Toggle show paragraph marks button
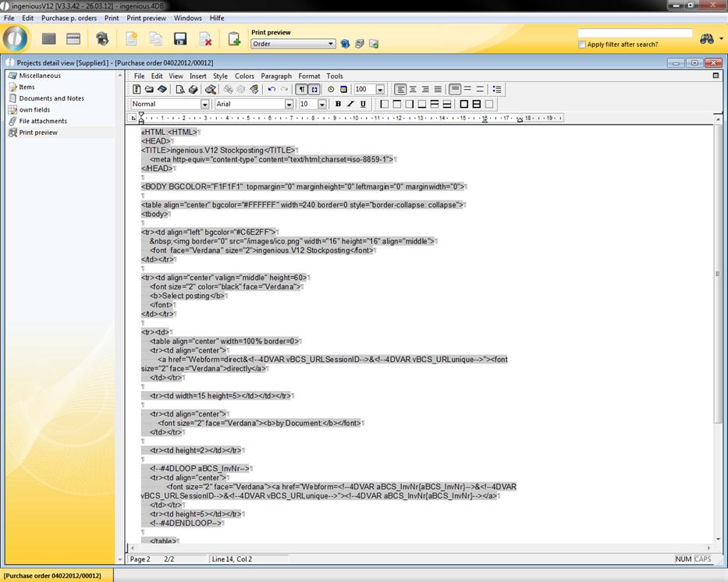 (x=301, y=90)
